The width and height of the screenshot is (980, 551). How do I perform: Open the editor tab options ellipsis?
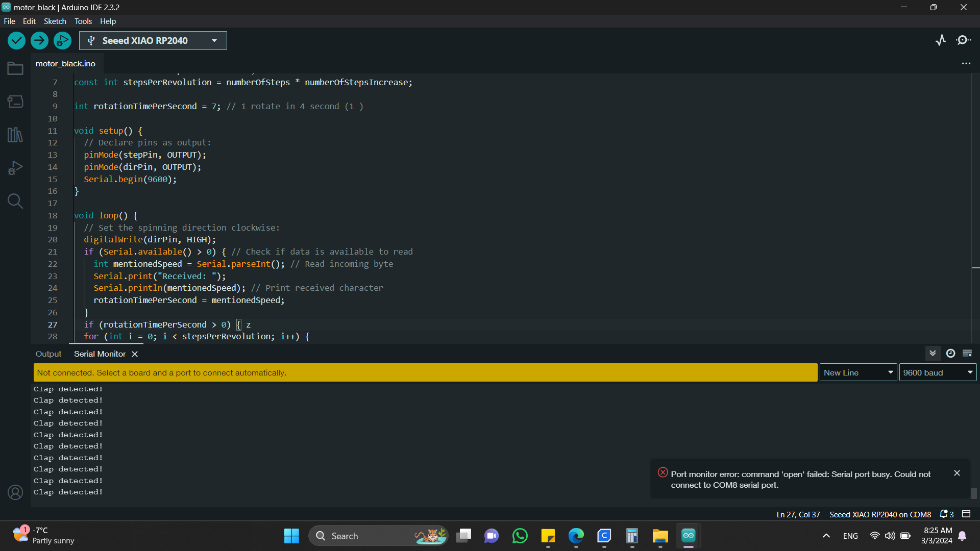966,64
